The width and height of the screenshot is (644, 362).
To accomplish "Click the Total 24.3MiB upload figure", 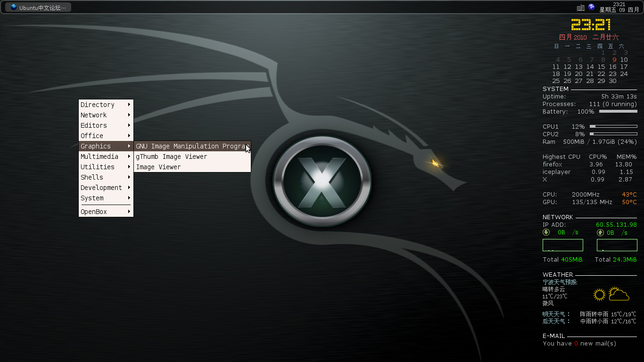I will pos(616,260).
